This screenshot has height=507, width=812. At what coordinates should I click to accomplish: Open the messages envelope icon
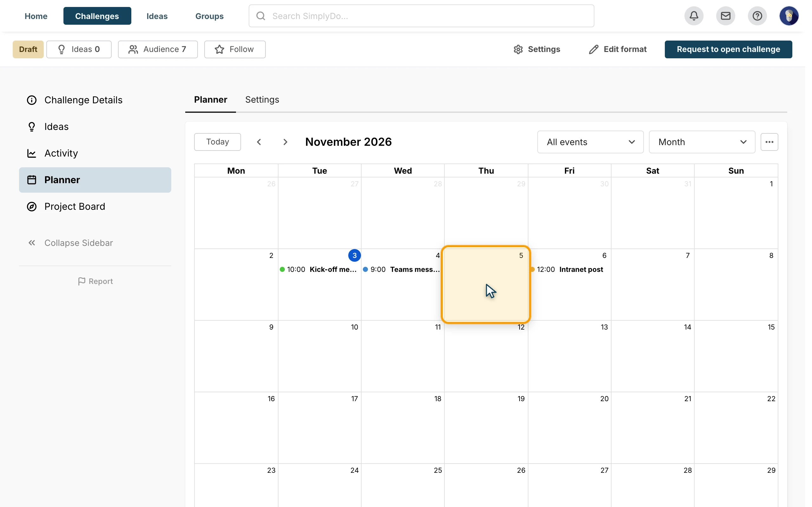(x=725, y=16)
